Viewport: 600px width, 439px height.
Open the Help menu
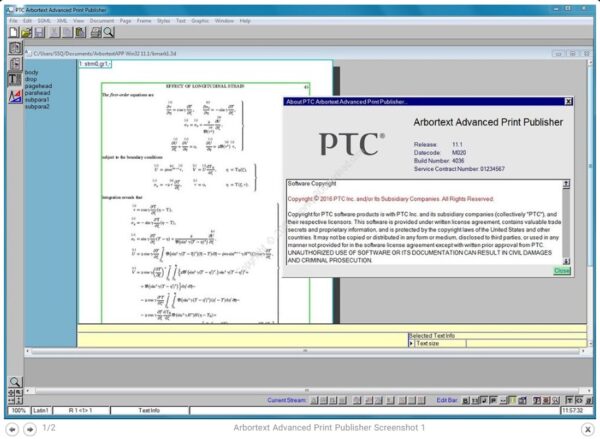tap(245, 21)
